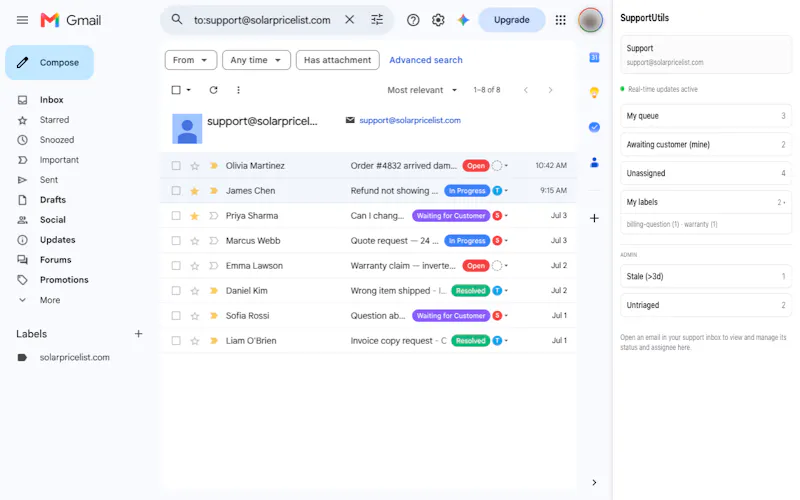Click the Upgrade button
Viewport: 800px width, 500px height.
pyautogui.click(x=512, y=20)
